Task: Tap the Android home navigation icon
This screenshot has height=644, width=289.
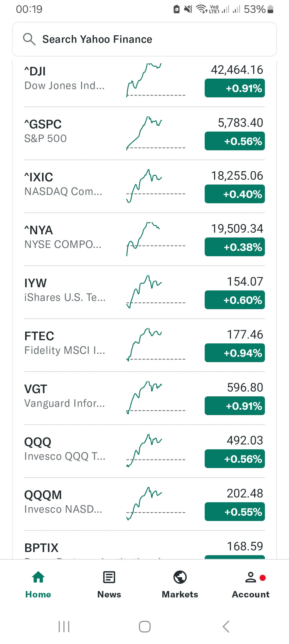Action: click(145, 627)
